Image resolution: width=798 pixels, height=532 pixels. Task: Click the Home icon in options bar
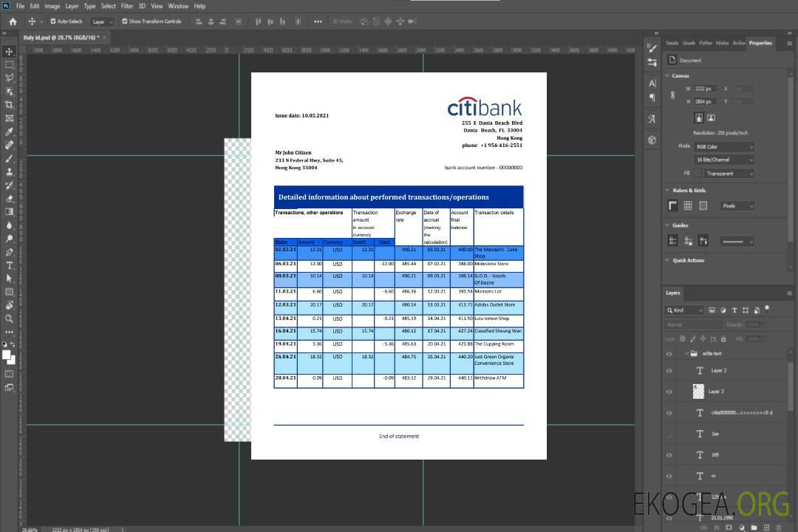coord(13,21)
